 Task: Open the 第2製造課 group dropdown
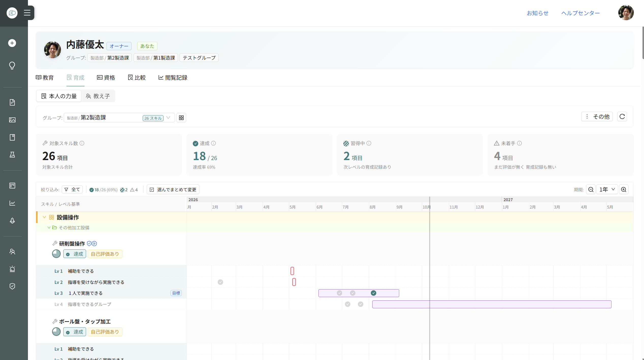click(x=119, y=118)
